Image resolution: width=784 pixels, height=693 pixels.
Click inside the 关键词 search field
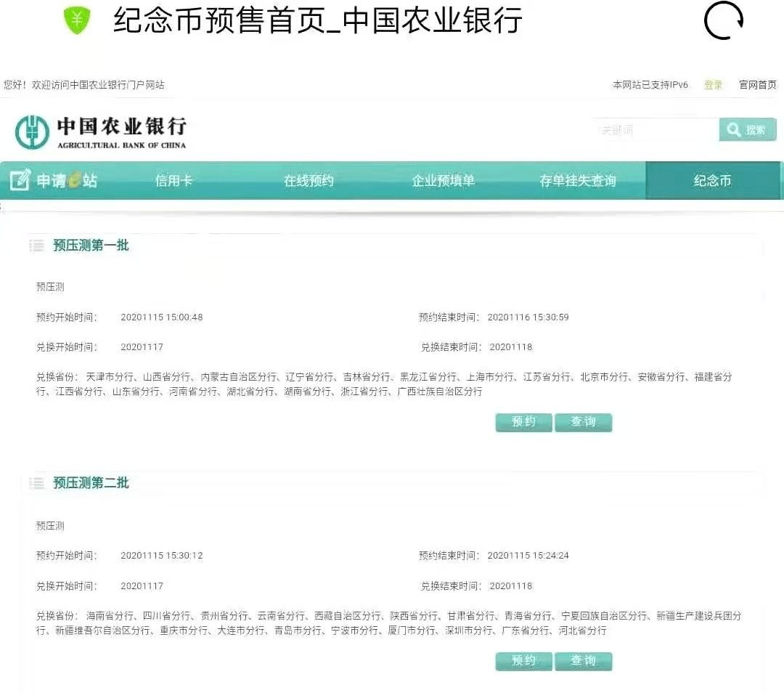656,130
